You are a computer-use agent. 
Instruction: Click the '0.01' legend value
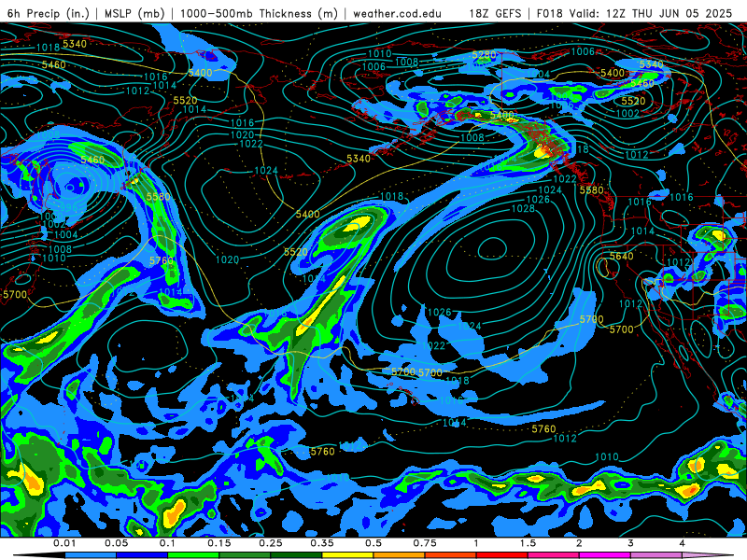pos(64,543)
